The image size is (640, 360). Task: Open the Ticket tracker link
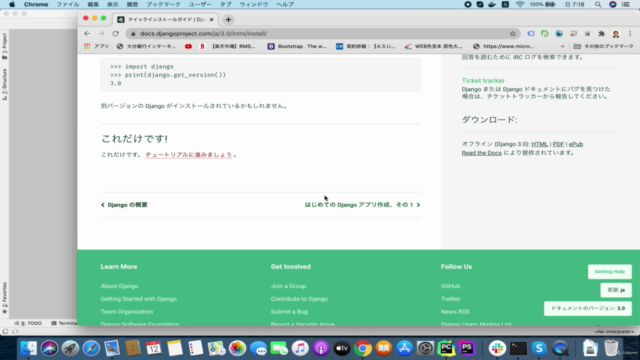pos(483,80)
